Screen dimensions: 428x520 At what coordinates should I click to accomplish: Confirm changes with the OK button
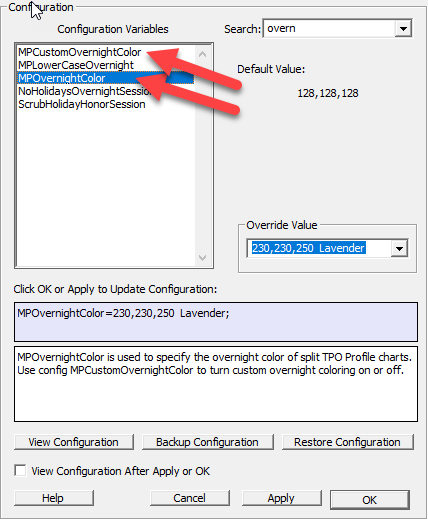point(370,500)
